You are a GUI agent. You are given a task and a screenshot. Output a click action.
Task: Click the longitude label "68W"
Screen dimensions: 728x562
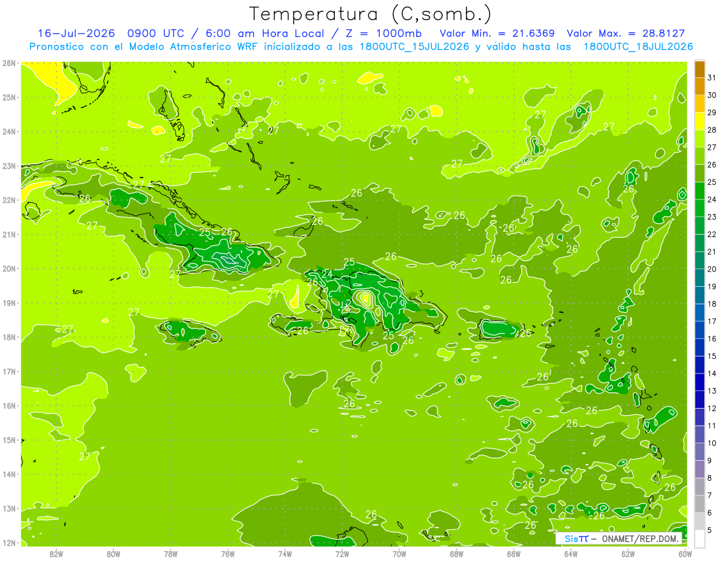click(456, 554)
